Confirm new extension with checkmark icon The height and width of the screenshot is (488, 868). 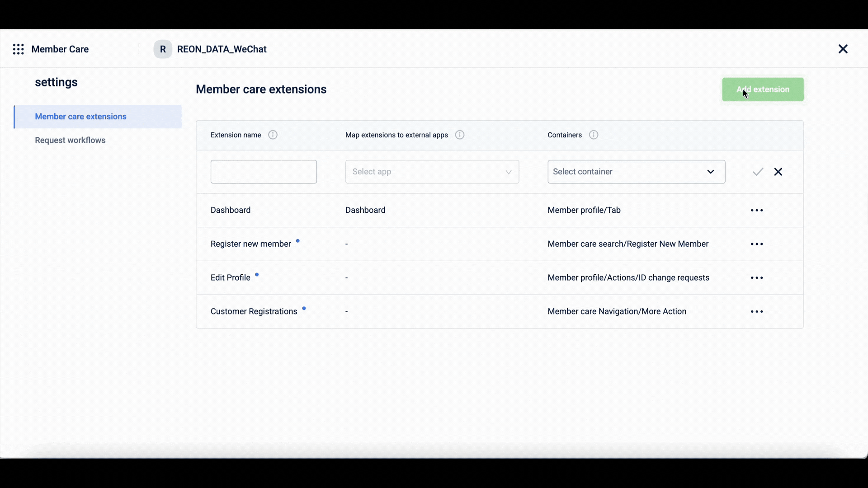[x=758, y=172]
